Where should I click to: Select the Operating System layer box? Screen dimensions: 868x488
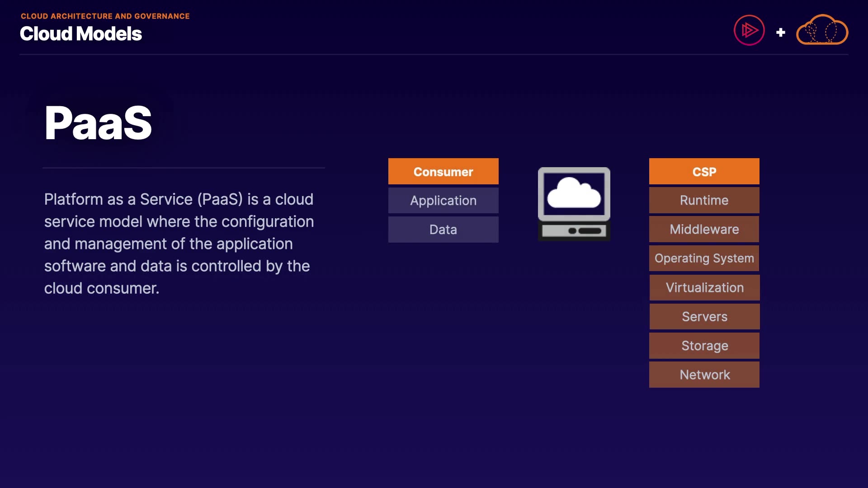click(704, 258)
